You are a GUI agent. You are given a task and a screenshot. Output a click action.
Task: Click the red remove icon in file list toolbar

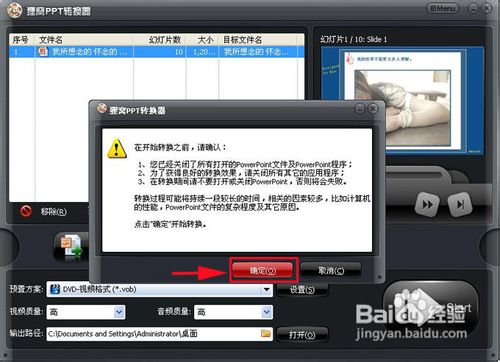(26, 211)
